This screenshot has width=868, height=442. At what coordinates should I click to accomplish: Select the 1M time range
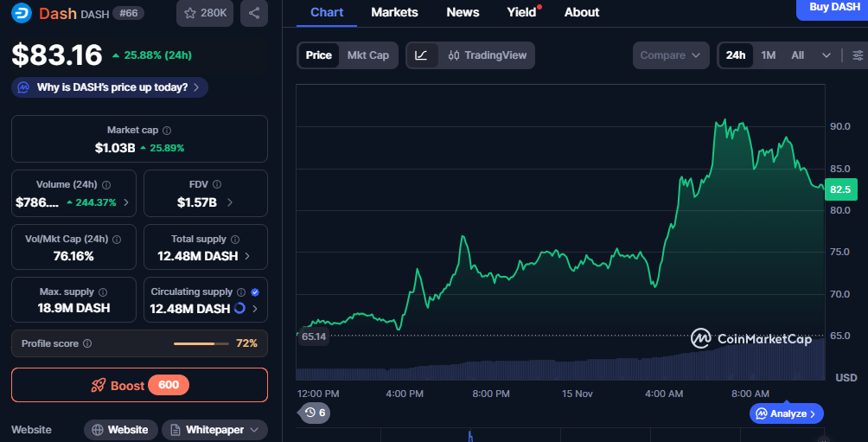768,55
